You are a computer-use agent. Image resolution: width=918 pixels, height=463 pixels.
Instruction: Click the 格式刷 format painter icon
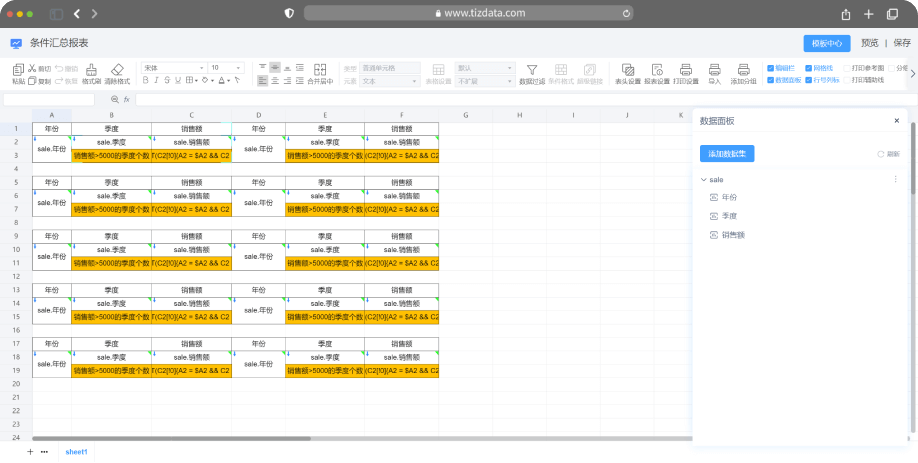(91, 69)
